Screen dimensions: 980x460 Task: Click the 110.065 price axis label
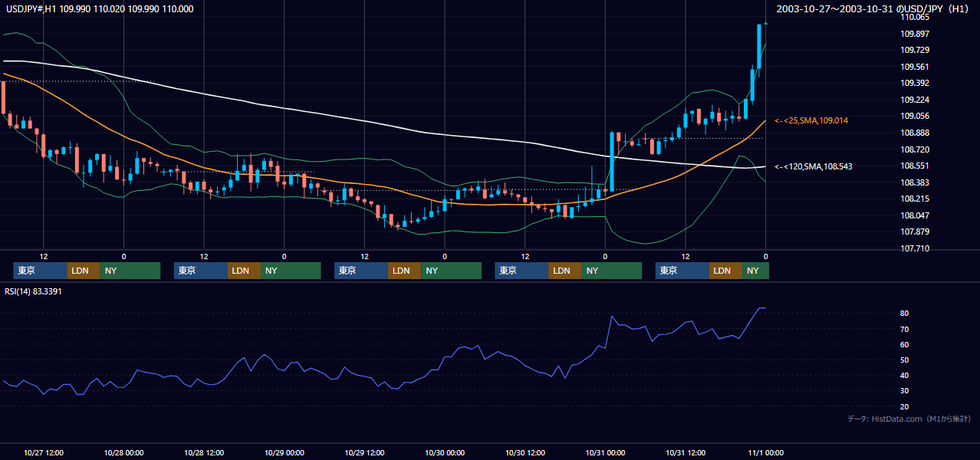point(915,17)
